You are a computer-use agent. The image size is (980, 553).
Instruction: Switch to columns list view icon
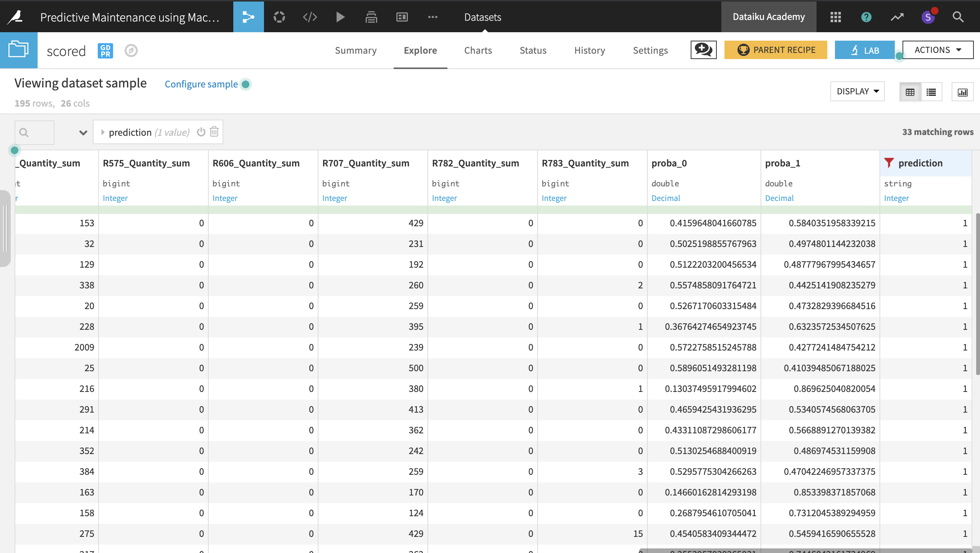click(931, 92)
